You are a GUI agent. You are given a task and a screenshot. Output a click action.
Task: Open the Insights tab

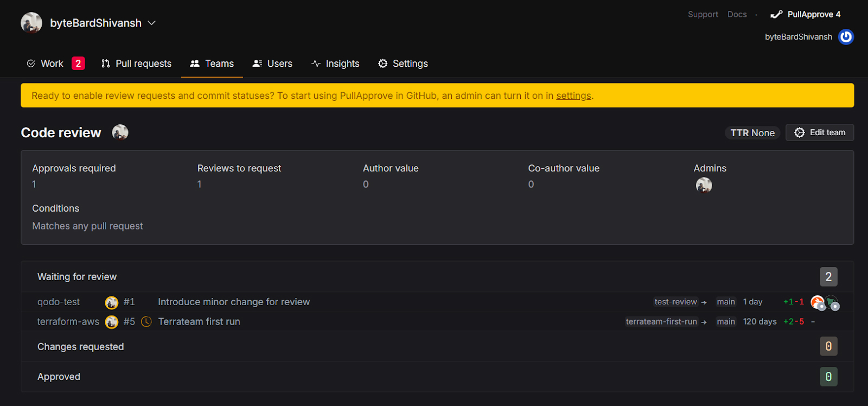[x=335, y=64]
